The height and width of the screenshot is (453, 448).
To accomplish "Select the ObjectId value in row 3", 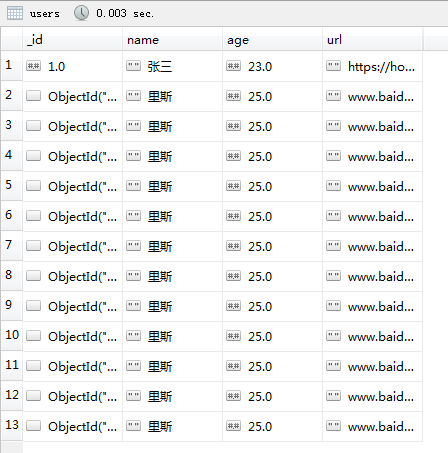I will [82, 127].
